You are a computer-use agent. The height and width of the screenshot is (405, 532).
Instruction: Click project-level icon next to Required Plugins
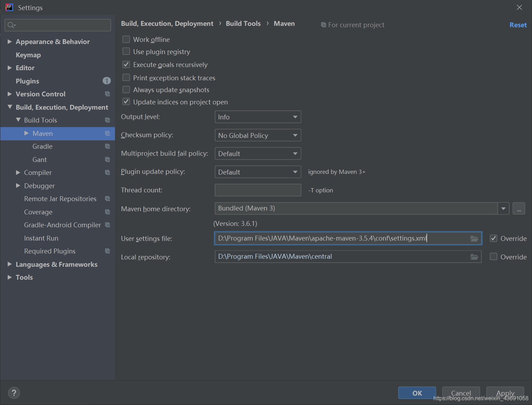tap(107, 251)
